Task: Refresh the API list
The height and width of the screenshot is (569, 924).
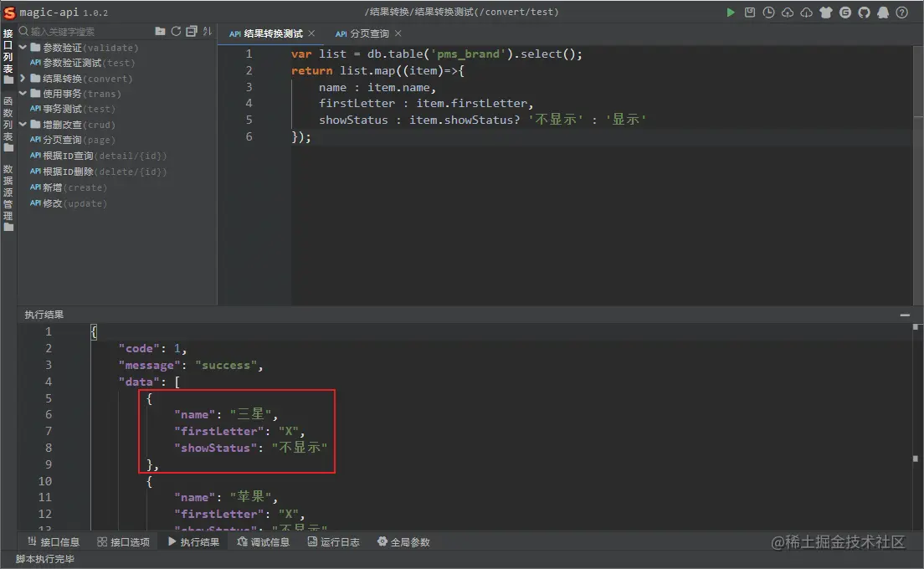Action: 177,31
